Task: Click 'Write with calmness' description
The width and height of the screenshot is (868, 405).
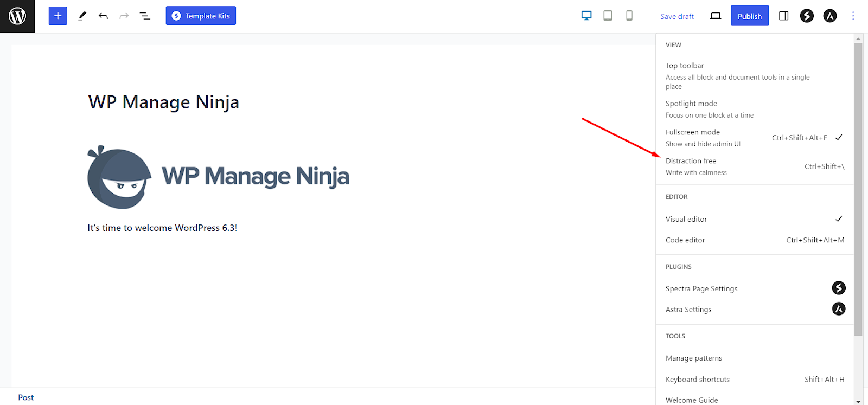Action: click(696, 172)
